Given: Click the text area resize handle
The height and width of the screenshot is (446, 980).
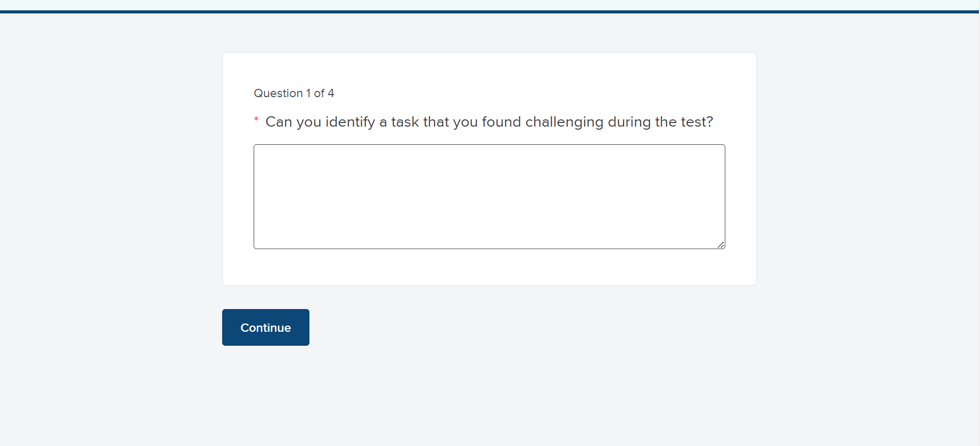Looking at the screenshot, I should (721, 244).
